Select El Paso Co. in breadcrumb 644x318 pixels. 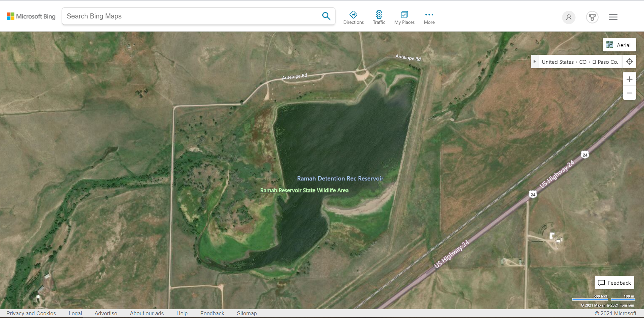605,62
